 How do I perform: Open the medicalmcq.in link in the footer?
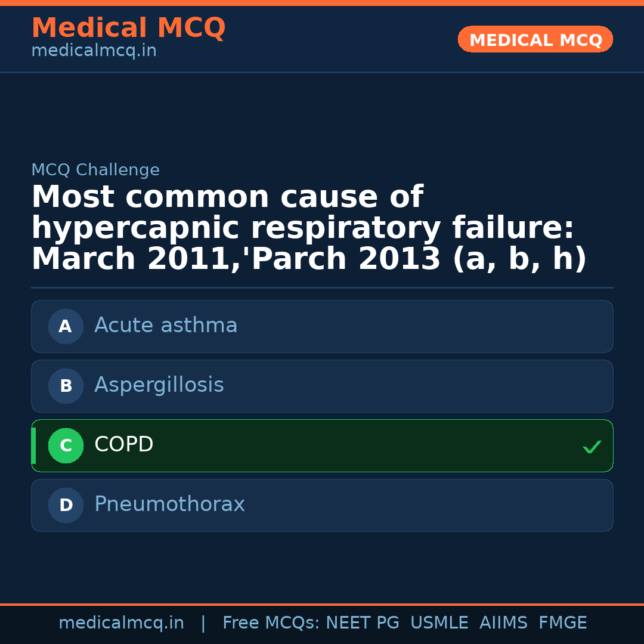121,623
